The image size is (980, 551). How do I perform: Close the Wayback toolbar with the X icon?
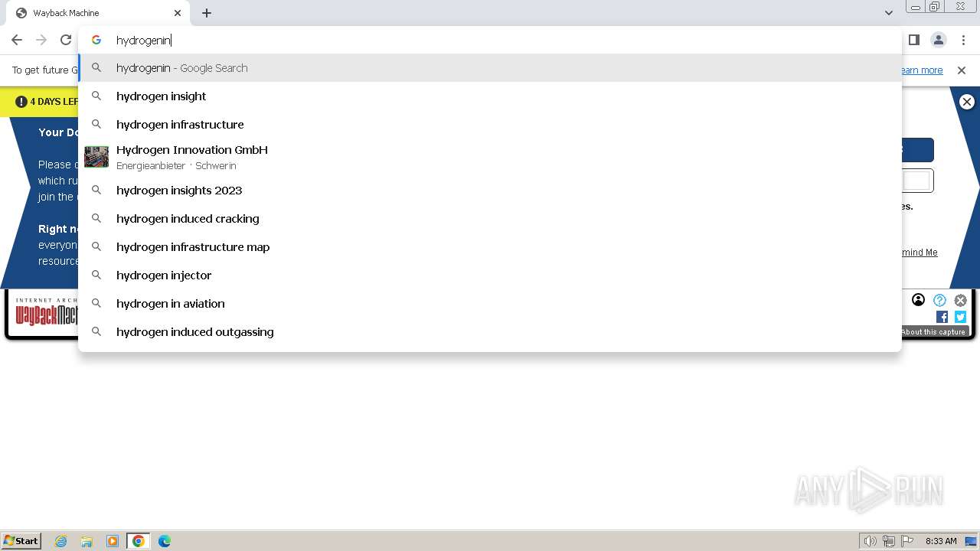[960, 300]
